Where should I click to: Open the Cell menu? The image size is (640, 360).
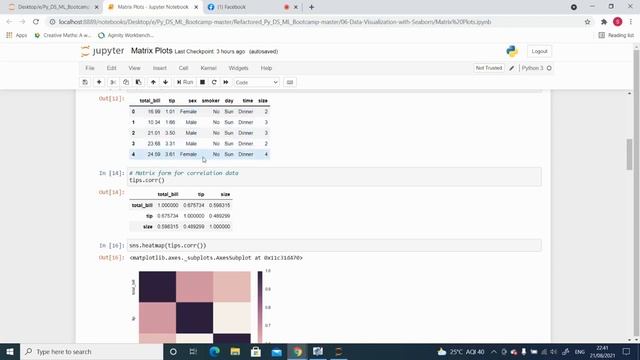(x=183, y=68)
